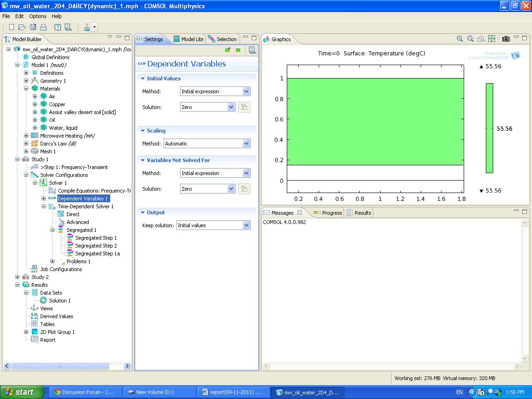This screenshot has width=532, height=399.
Task: Click the Zoom In icon in Graphics toolbar
Action: (x=459, y=39)
